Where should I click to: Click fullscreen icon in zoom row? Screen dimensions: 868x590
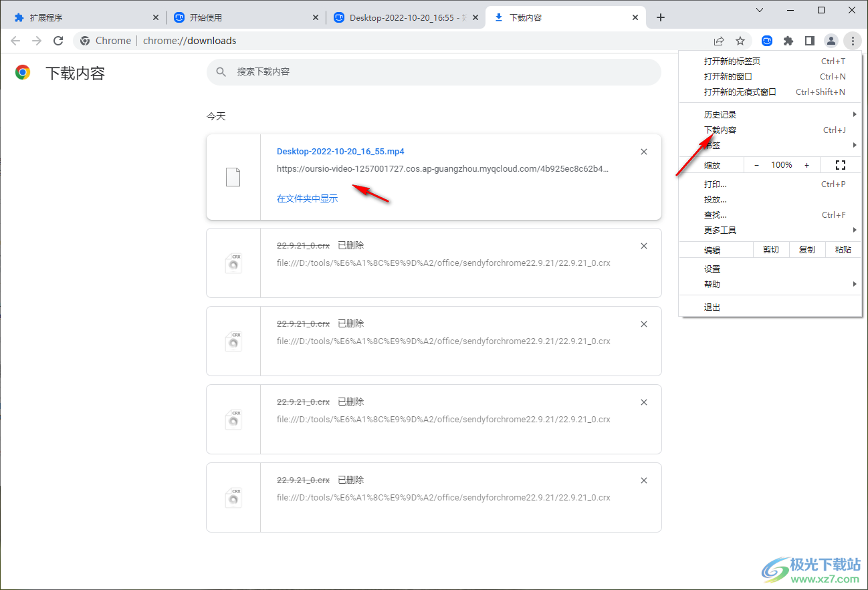click(x=841, y=165)
